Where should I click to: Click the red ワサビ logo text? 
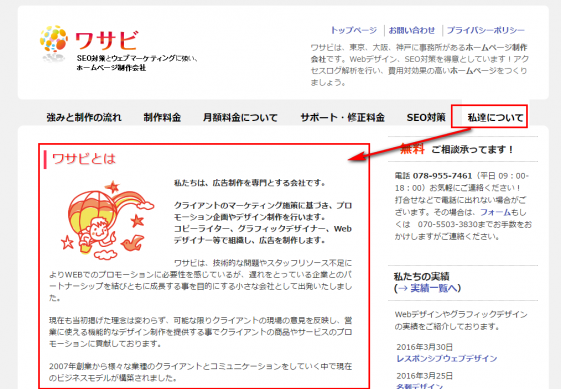click(107, 41)
